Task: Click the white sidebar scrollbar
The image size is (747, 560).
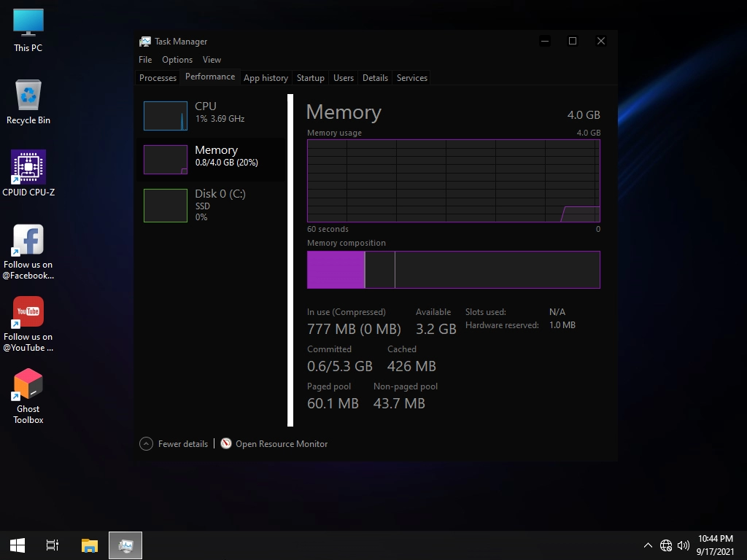Action: [290, 260]
